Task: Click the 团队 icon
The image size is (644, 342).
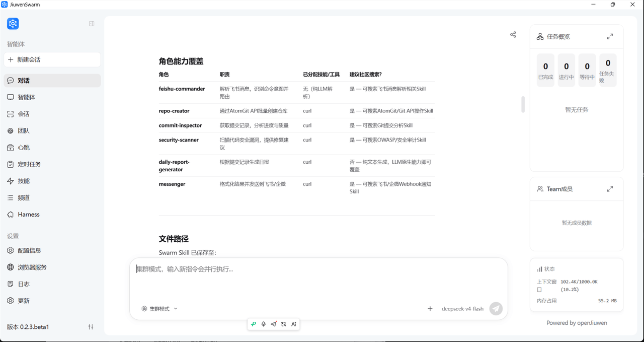Action: click(11, 130)
